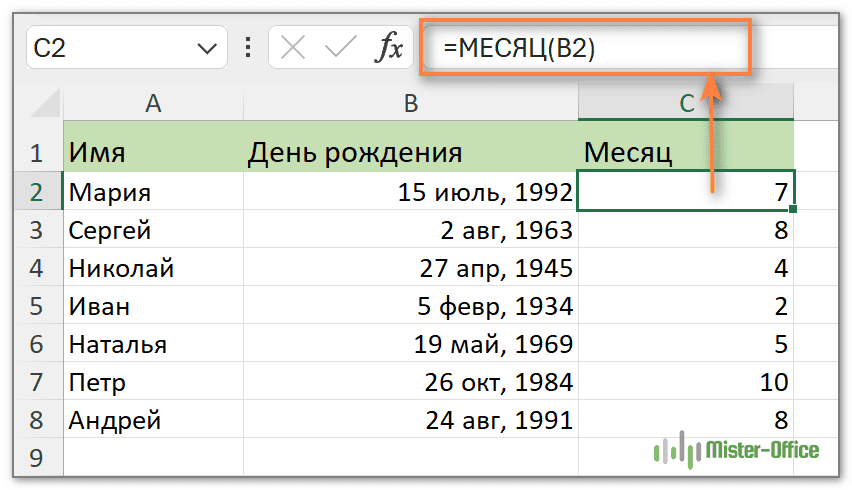
Task: Click the fill handle of cell C2
Action: (793, 209)
